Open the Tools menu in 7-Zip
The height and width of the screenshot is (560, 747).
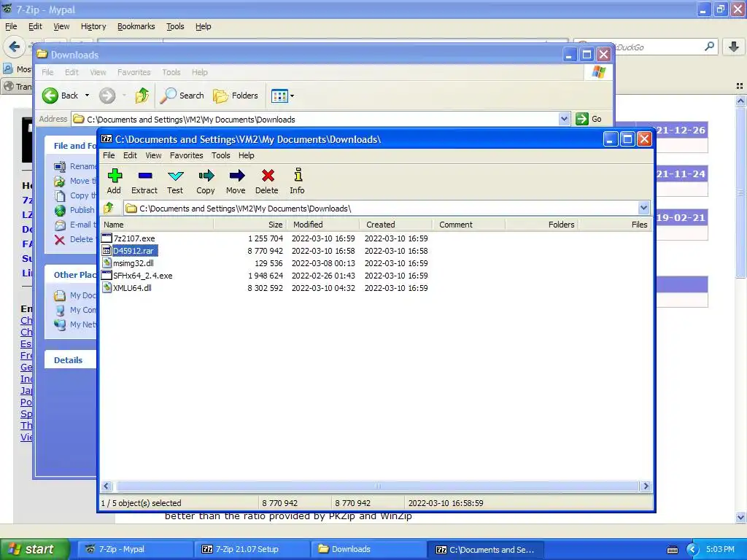tap(220, 155)
